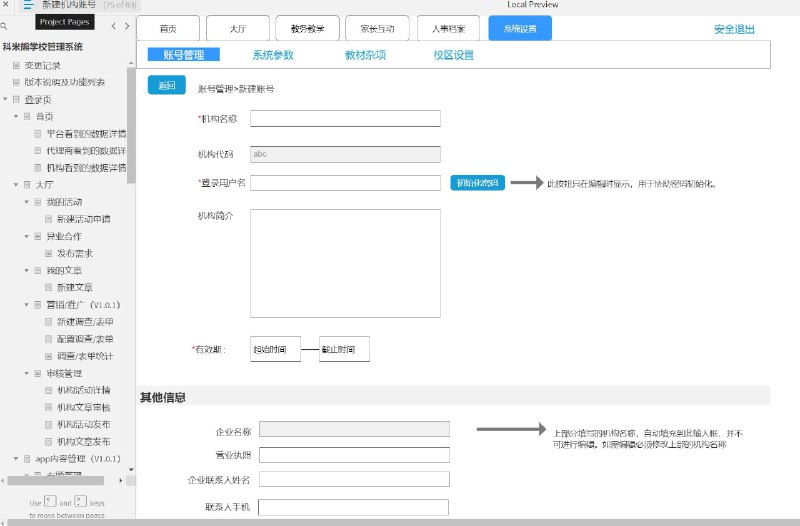Collapse the 我的活动 tree node
The image size is (800, 526).
click(27, 202)
